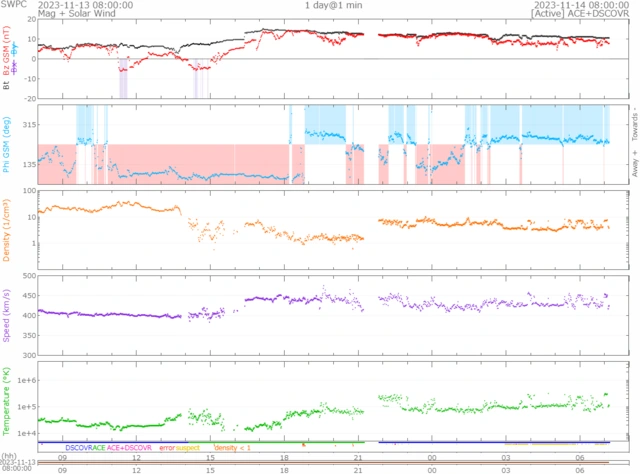
Task: Click the DSCOVR legend entry
Action: 79,448
